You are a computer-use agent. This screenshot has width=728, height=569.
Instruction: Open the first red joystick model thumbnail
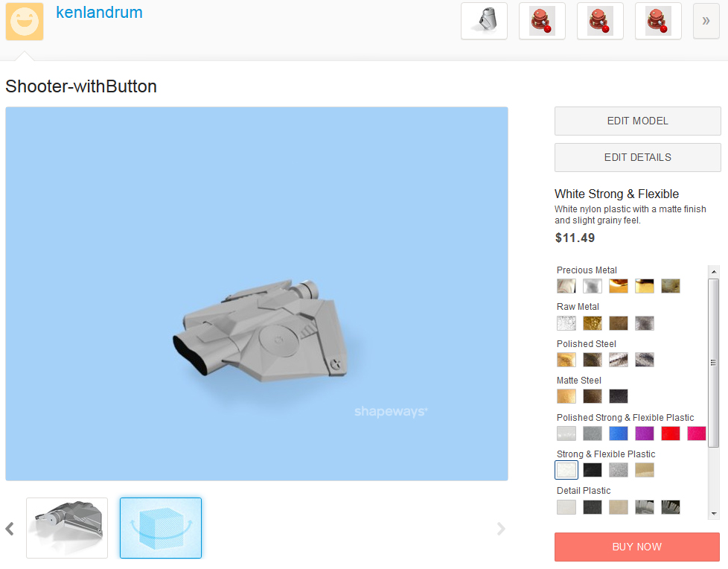pyautogui.click(x=543, y=21)
